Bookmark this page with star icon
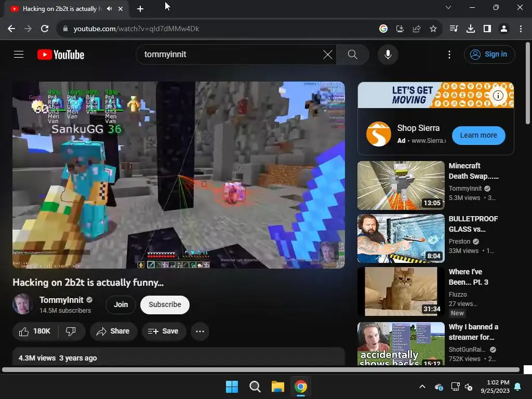 click(433, 29)
